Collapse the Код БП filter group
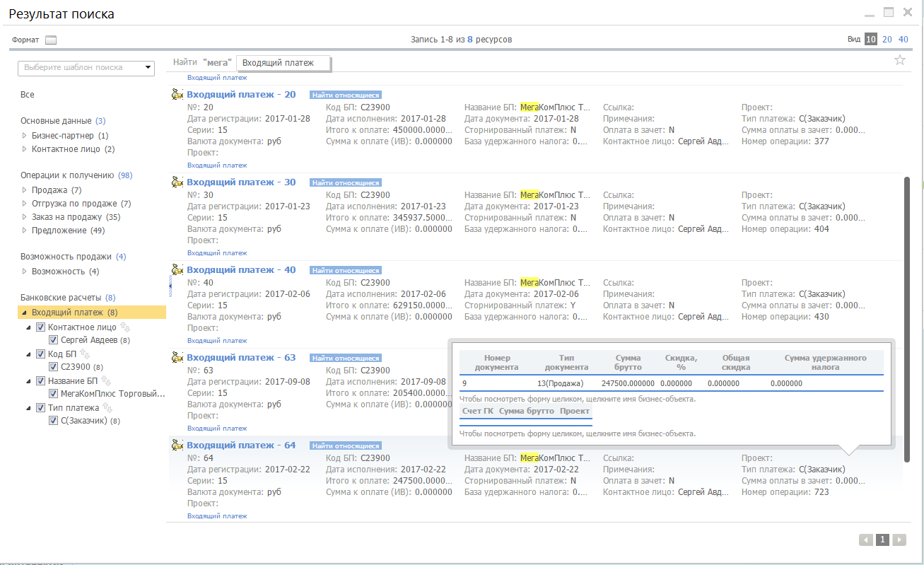This screenshot has width=924, height=565. tap(29, 354)
